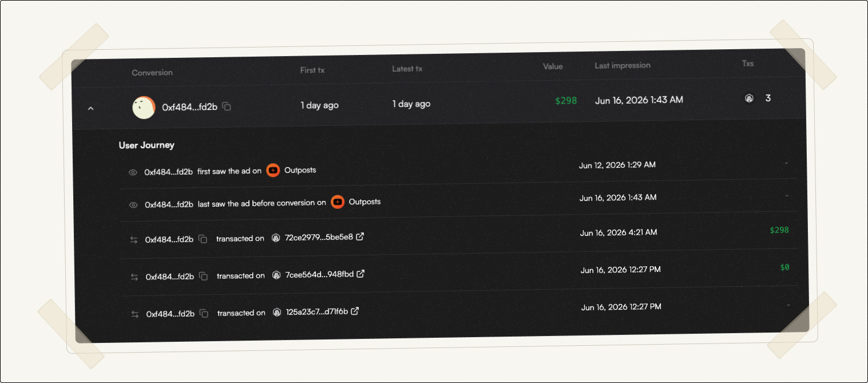Click the User Journey heading
This screenshot has width=868, height=383.
click(146, 145)
